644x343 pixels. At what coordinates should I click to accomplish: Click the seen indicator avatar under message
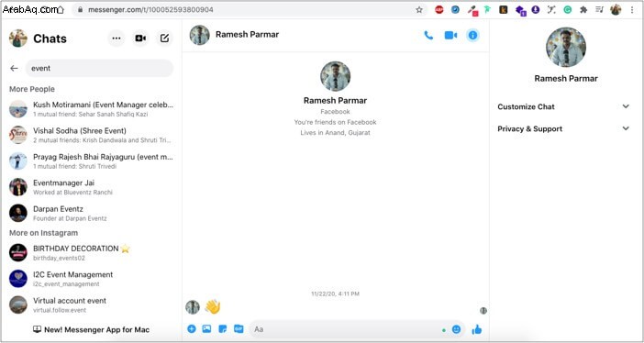click(x=483, y=311)
